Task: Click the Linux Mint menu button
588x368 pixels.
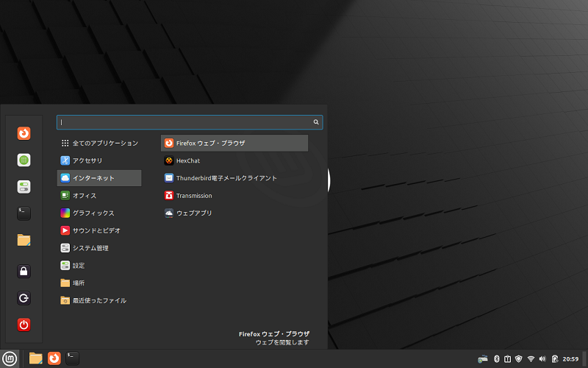Action: pyautogui.click(x=10, y=358)
